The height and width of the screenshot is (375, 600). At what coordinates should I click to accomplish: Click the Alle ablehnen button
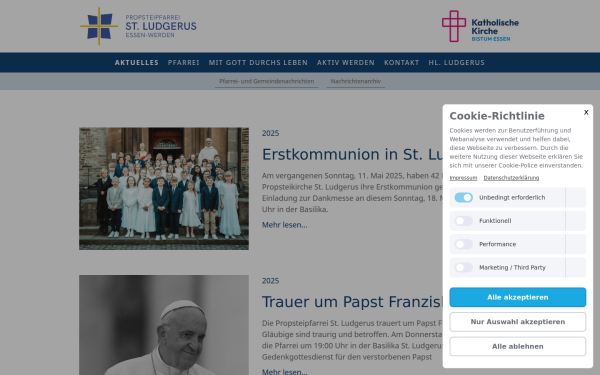(518, 346)
